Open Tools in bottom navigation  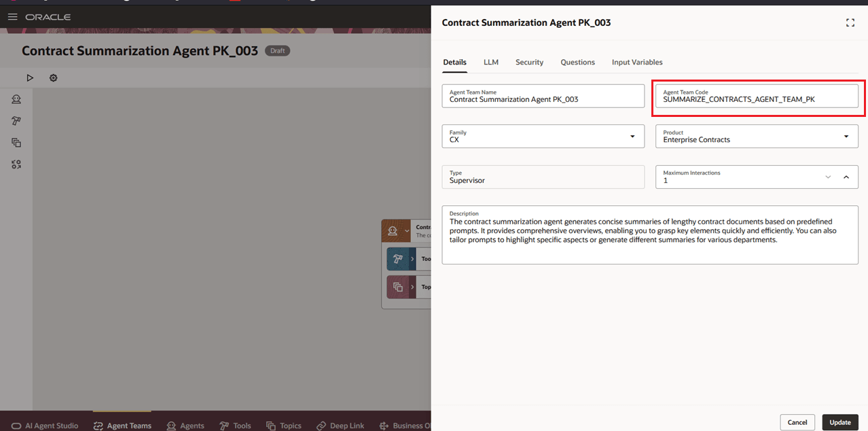coord(235,426)
